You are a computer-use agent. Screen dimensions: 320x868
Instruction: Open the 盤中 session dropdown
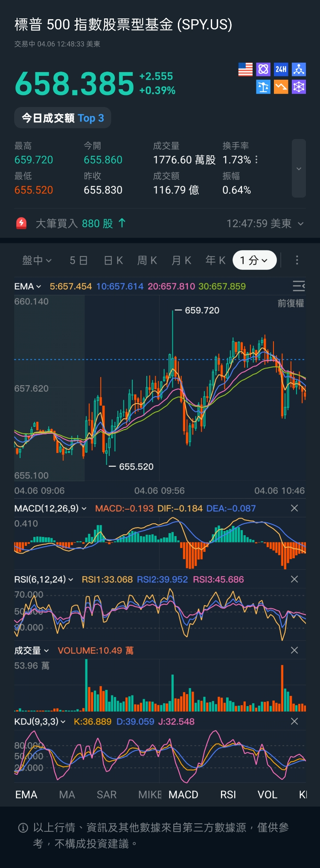click(x=37, y=260)
